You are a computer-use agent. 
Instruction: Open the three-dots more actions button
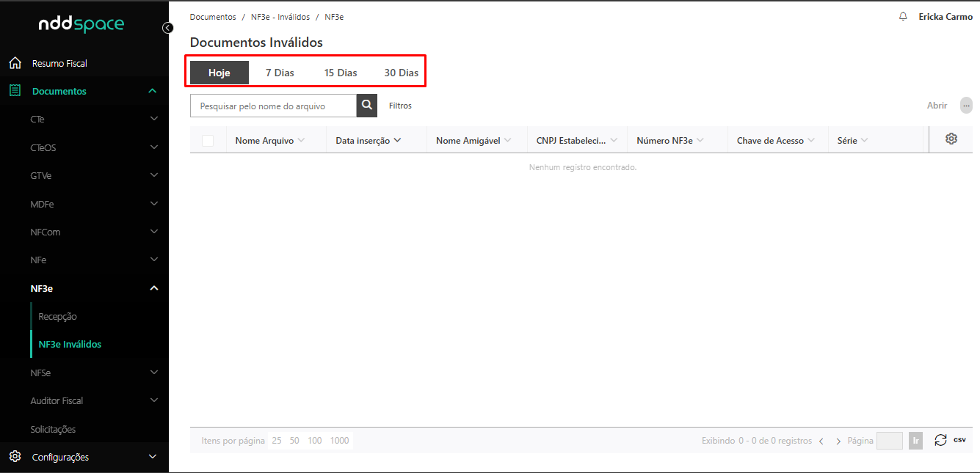tap(966, 106)
